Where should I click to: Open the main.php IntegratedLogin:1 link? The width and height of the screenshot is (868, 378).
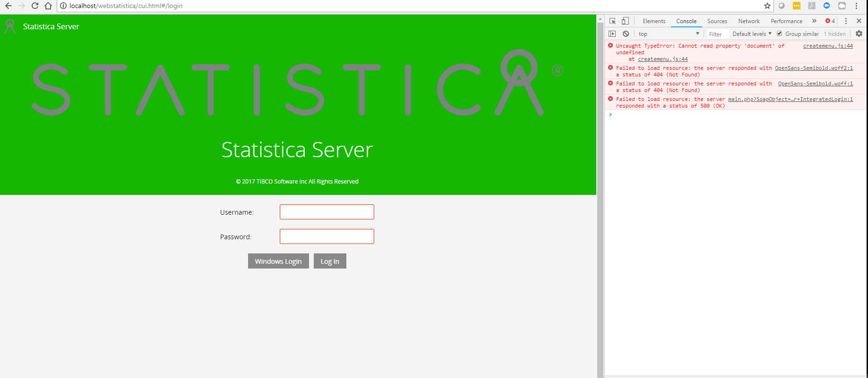coord(791,99)
